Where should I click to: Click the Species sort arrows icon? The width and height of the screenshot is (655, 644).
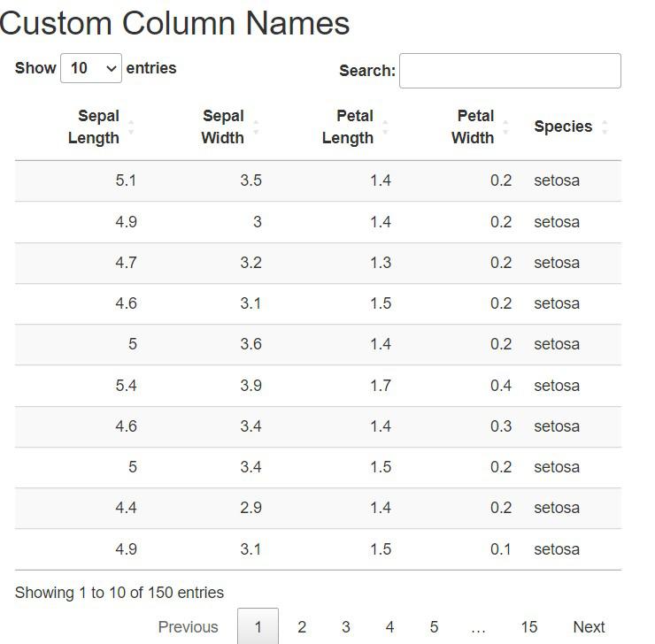(605, 127)
